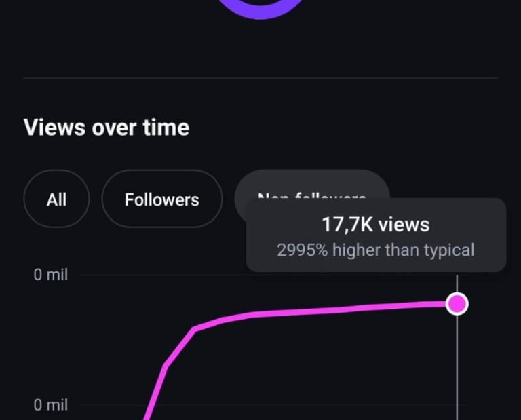Tap the horizontal divider above Views over time
This screenshot has height=420, width=521.
(x=260, y=78)
